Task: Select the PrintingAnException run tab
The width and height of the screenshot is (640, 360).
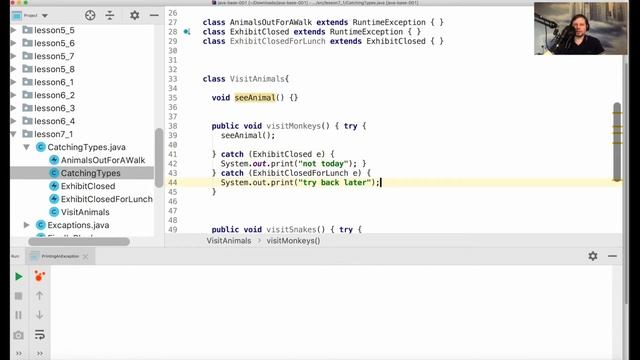Action: [x=60, y=256]
